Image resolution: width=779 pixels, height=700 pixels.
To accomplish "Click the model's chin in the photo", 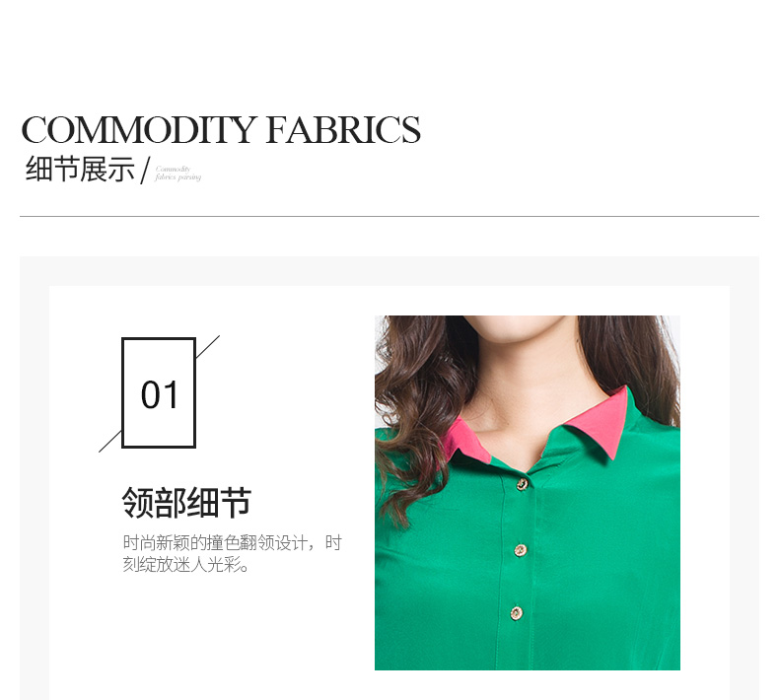I will click(528, 330).
